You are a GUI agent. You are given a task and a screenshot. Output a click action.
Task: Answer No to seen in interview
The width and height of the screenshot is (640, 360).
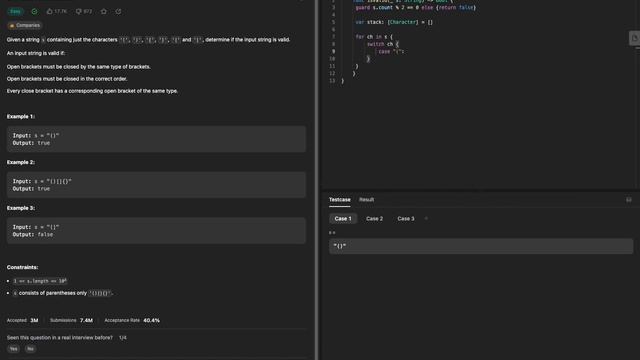point(30,349)
